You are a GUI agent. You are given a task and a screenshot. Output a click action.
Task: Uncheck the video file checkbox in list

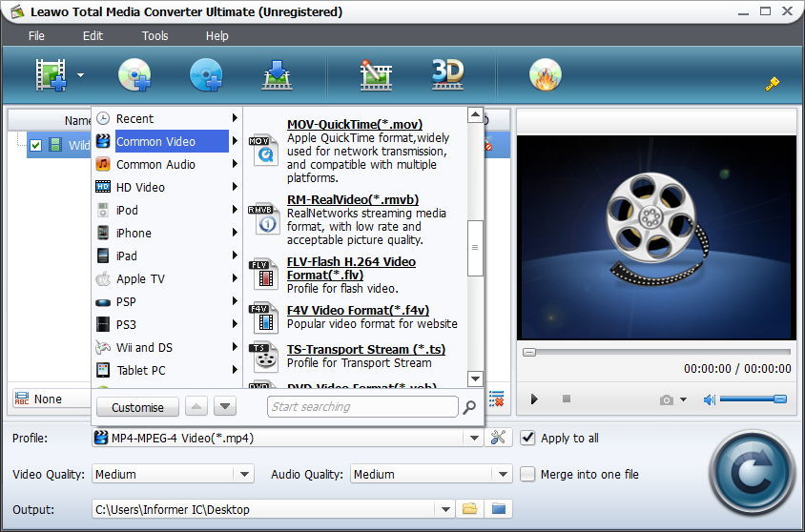pyautogui.click(x=35, y=145)
